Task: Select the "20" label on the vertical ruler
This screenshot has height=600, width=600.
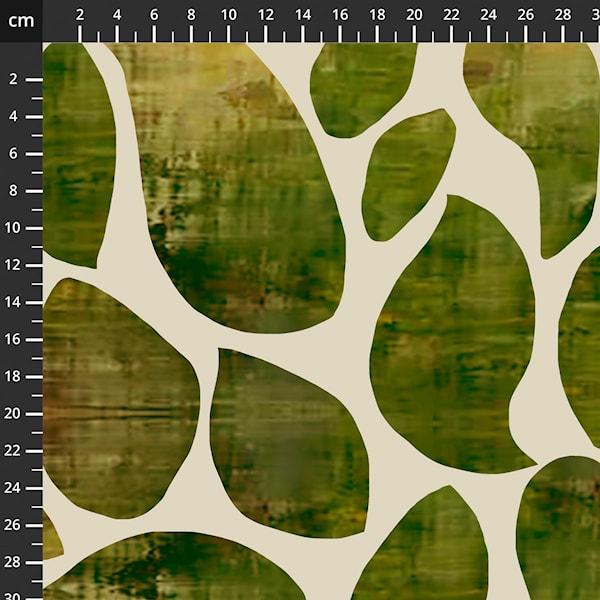Action: (x=12, y=414)
